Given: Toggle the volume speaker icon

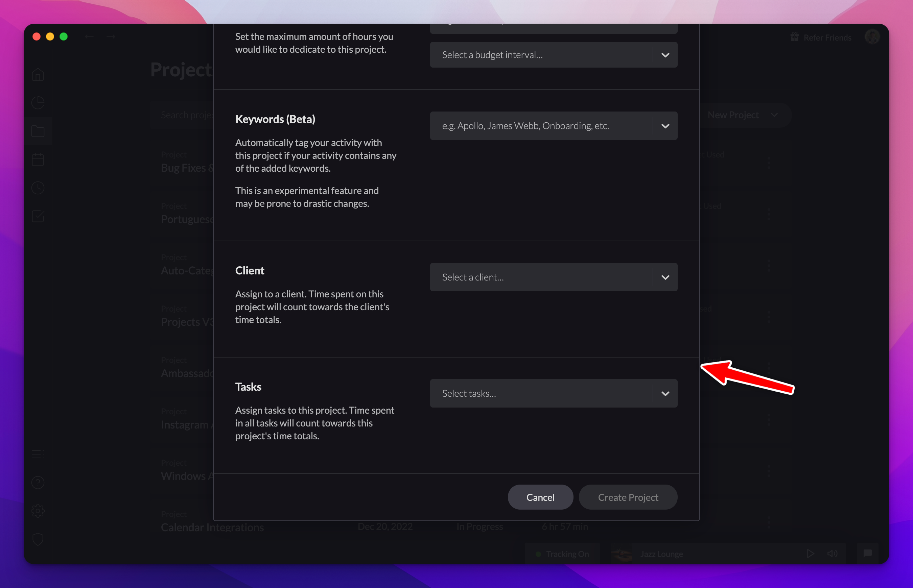Looking at the screenshot, I should [832, 554].
